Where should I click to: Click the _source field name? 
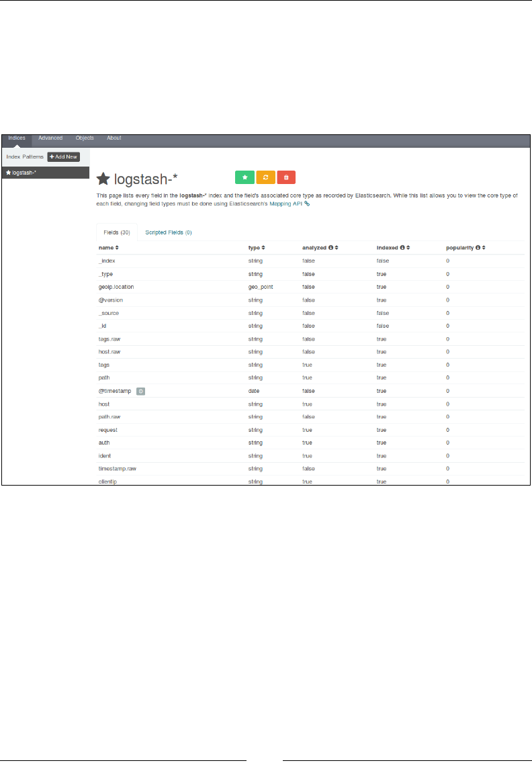(x=109, y=313)
